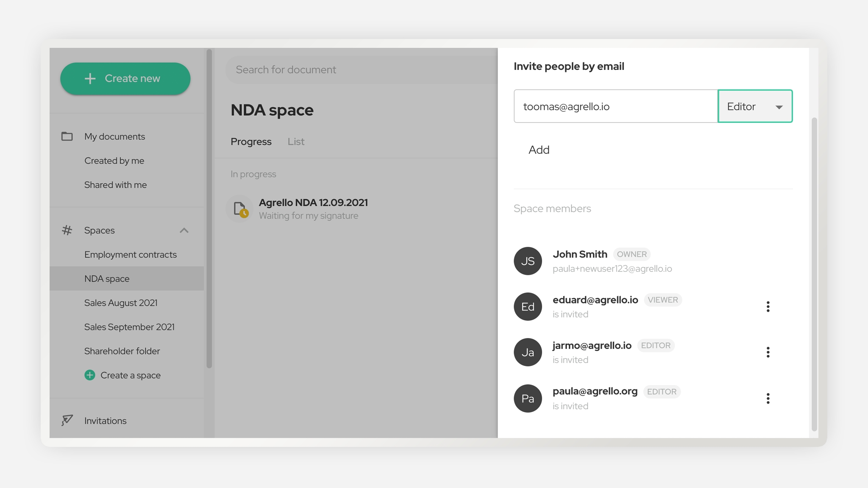Select the Progress tab
This screenshot has width=868, height=488.
click(251, 141)
